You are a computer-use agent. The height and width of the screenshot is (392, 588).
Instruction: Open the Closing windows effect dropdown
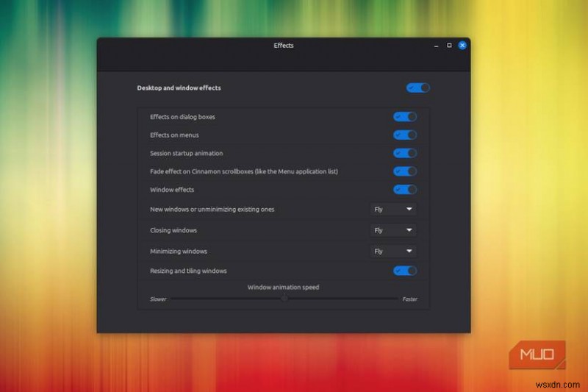pos(393,230)
